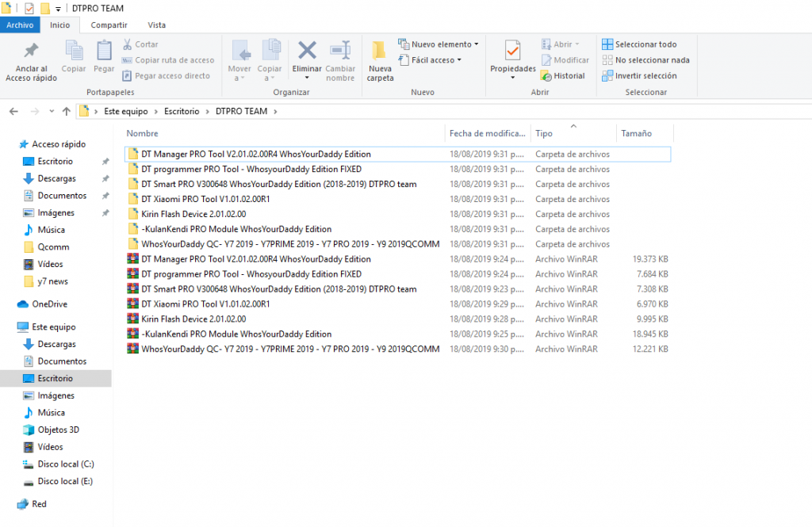The width and height of the screenshot is (812, 527).
Task: Click the WinRAR icon of DT Xiaomi PRO Tool archive
Action: tap(133, 304)
